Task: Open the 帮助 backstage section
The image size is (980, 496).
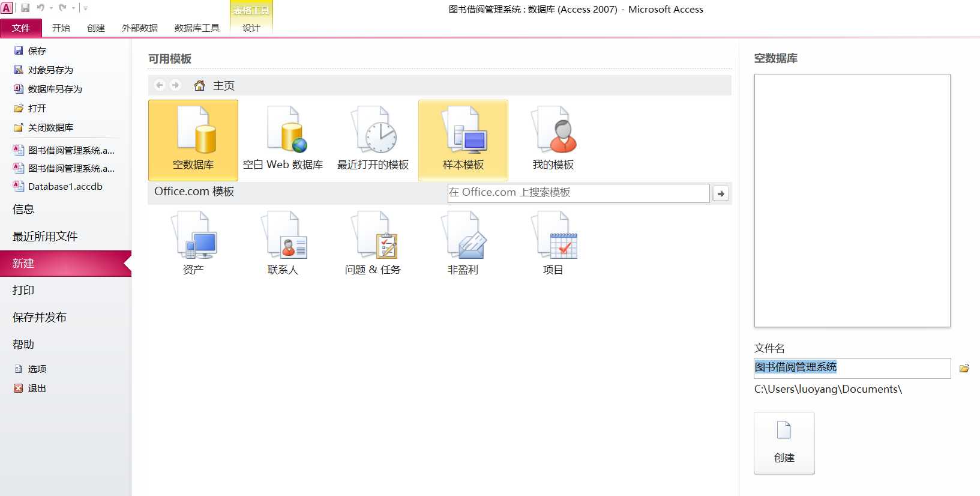Action: [x=23, y=344]
